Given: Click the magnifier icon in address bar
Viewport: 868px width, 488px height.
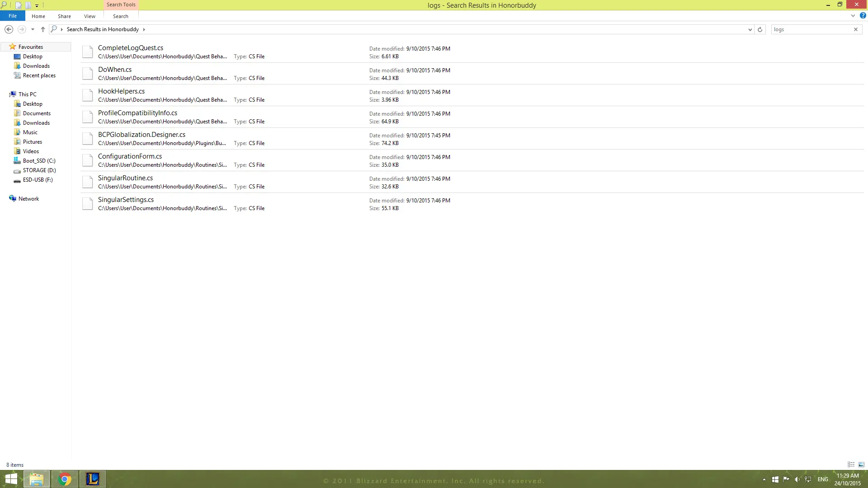Looking at the screenshot, I should coord(54,29).
